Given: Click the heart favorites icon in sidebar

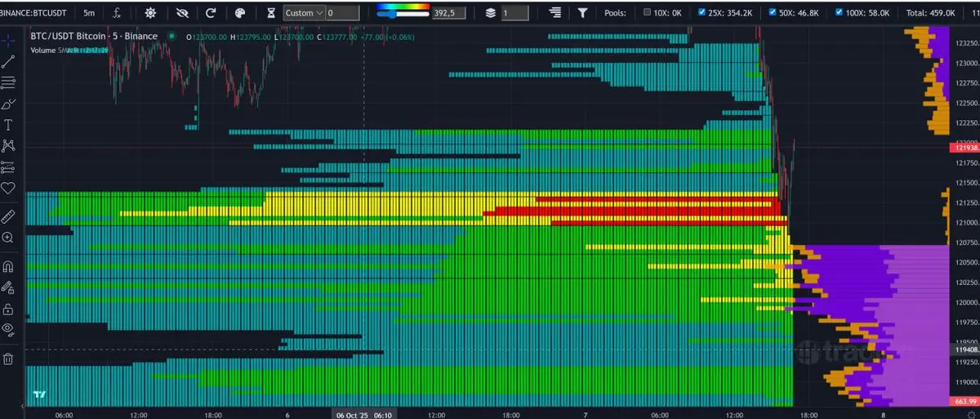Looking at the screenshot, I should (x=8, y=189).
